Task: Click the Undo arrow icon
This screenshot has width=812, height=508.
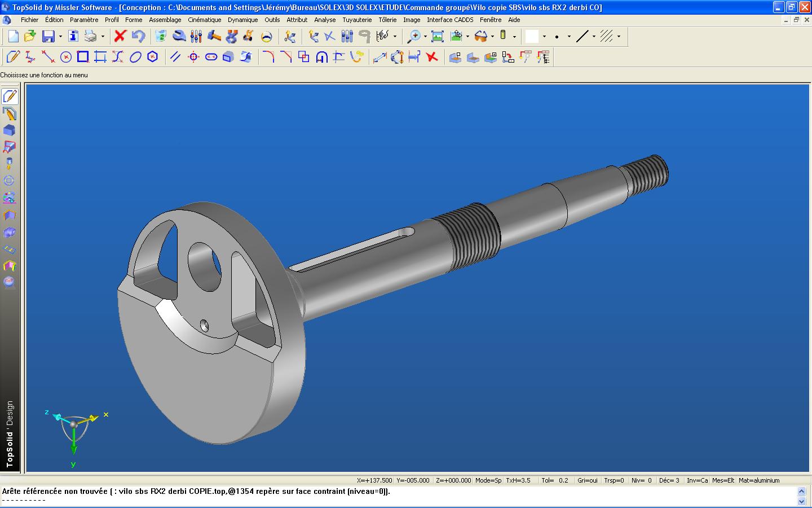Action: point(138,37)
